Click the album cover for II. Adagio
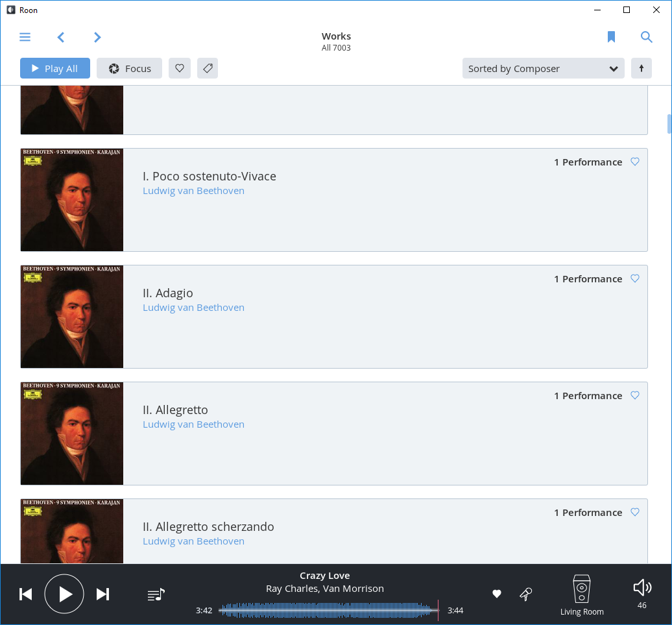 72,317
